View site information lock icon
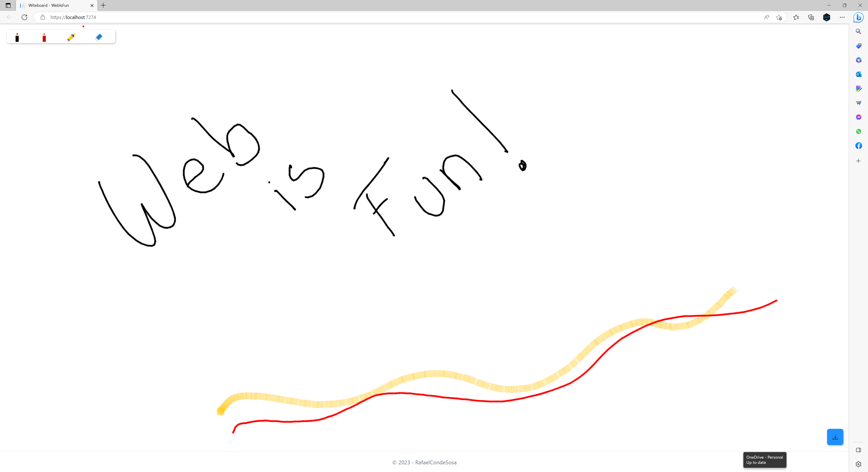This screenshot has height=472, width=868. coord(42,17)
